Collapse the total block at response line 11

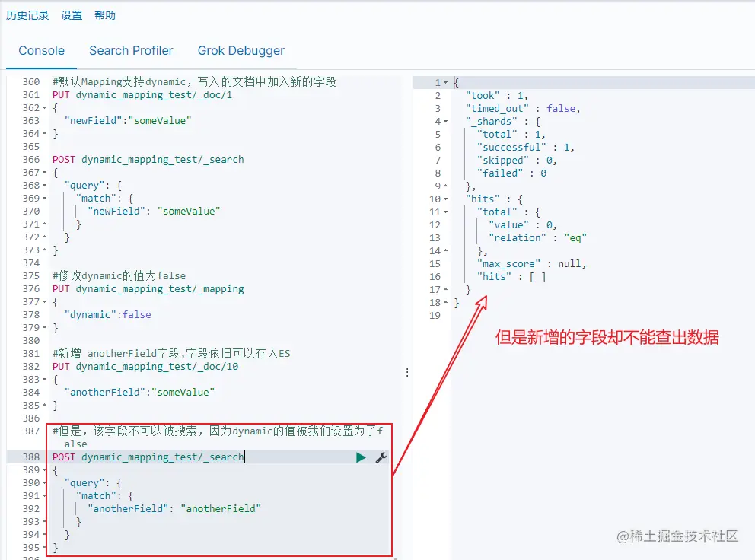tap(445, 212)
